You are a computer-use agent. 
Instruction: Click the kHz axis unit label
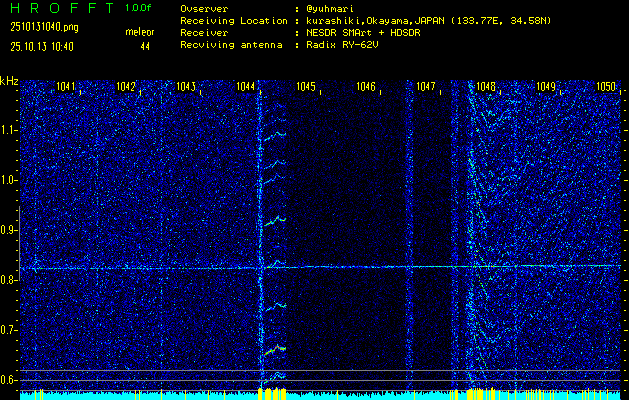[9, 81]
